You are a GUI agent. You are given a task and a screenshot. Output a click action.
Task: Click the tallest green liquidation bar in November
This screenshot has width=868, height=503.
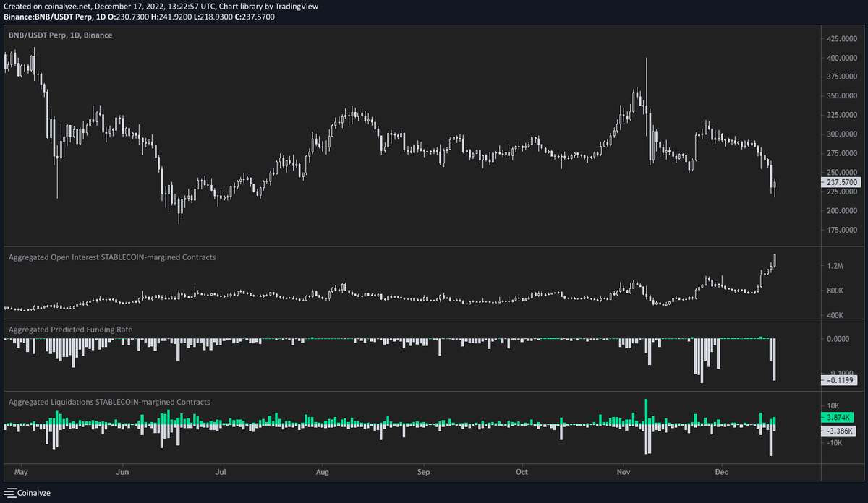point(646,412)
